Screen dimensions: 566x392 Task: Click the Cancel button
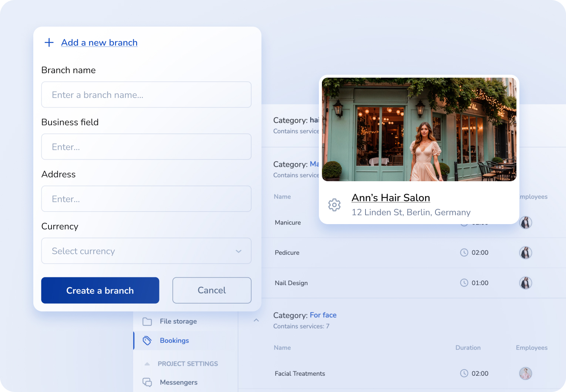212,290
